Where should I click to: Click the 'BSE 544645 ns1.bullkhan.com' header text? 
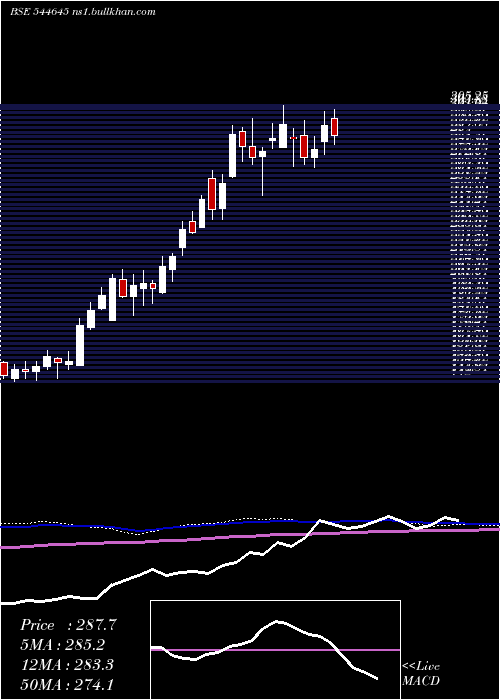coord(83,12)
